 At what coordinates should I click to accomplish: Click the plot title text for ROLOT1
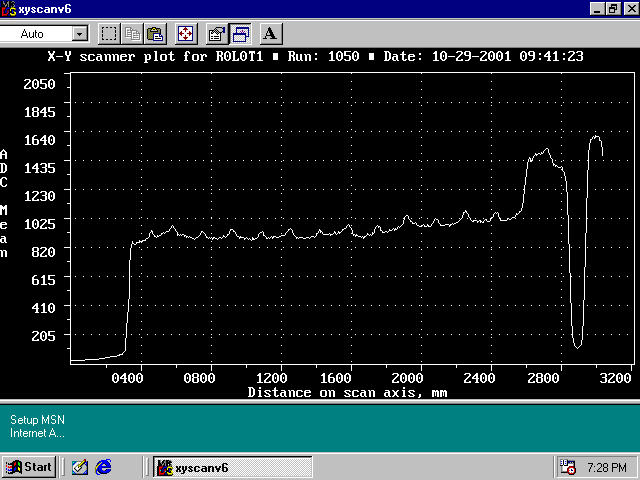(x=328, y=57)
